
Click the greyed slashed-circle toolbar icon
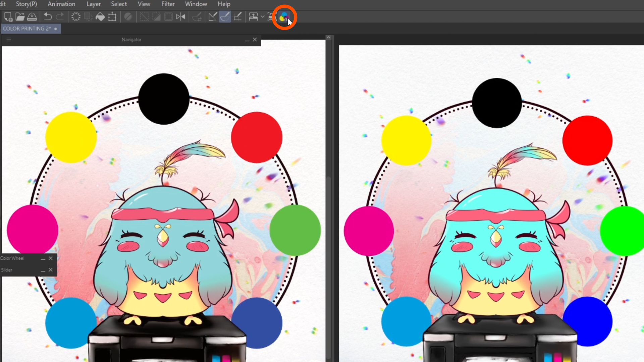click(x=128, y=17)
